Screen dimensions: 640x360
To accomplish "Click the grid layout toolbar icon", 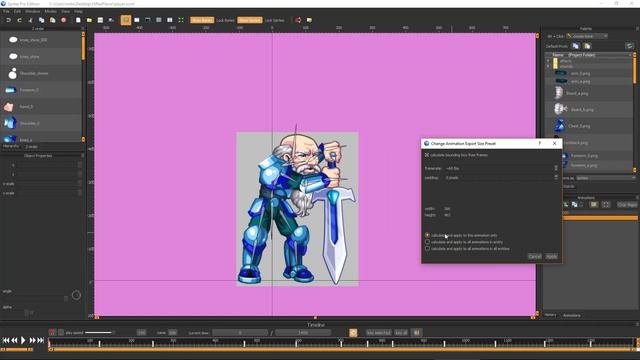I will (x=159, y=20).
